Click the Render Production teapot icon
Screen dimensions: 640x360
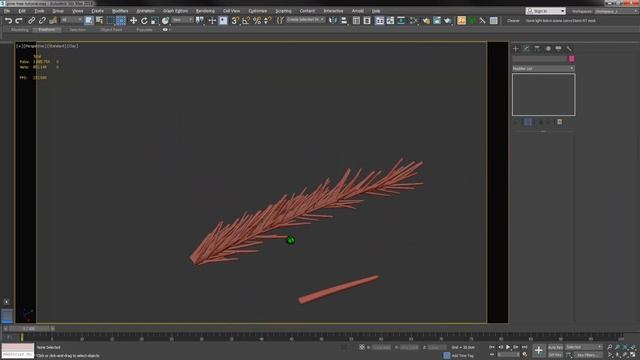(448, 20)
